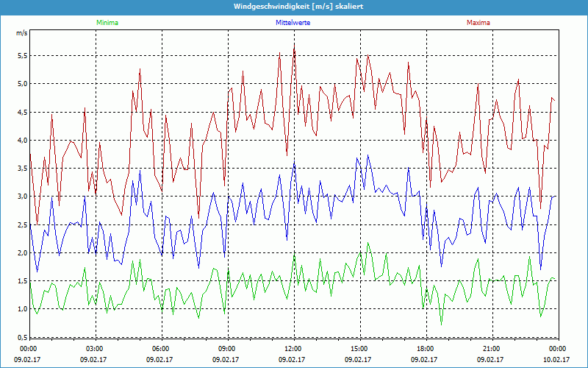The width and height of the screenshot is (588, 368).
Task: Select the 09:00 time axis label
Action: 227,349
